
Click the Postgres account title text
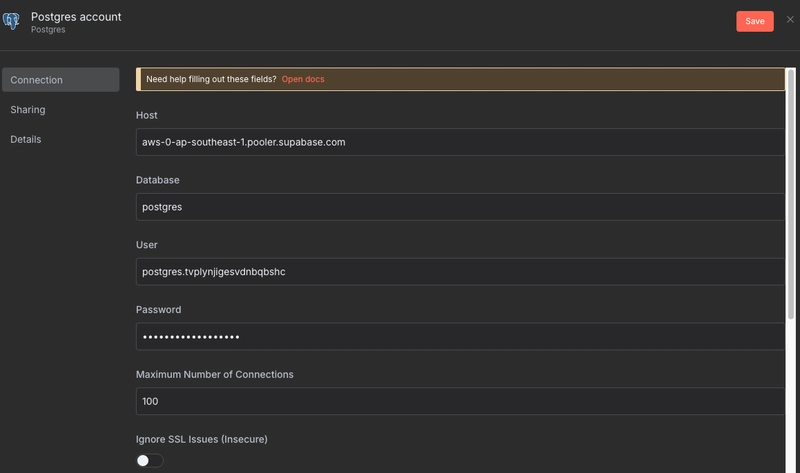coord(76,17)
